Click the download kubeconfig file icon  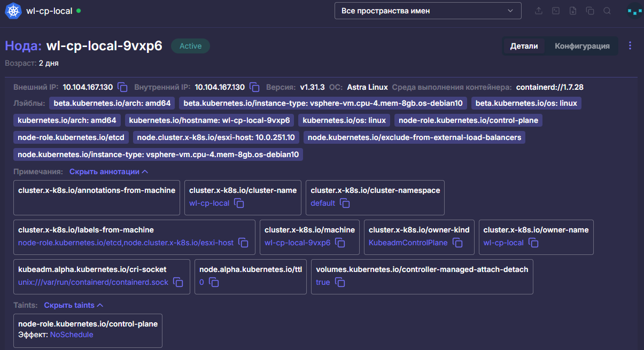click(x=573, y=11)
